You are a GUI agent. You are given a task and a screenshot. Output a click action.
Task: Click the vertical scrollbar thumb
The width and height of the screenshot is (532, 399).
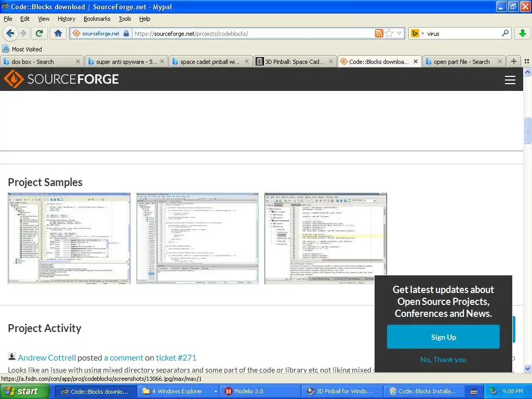click(x=527, y=130)
